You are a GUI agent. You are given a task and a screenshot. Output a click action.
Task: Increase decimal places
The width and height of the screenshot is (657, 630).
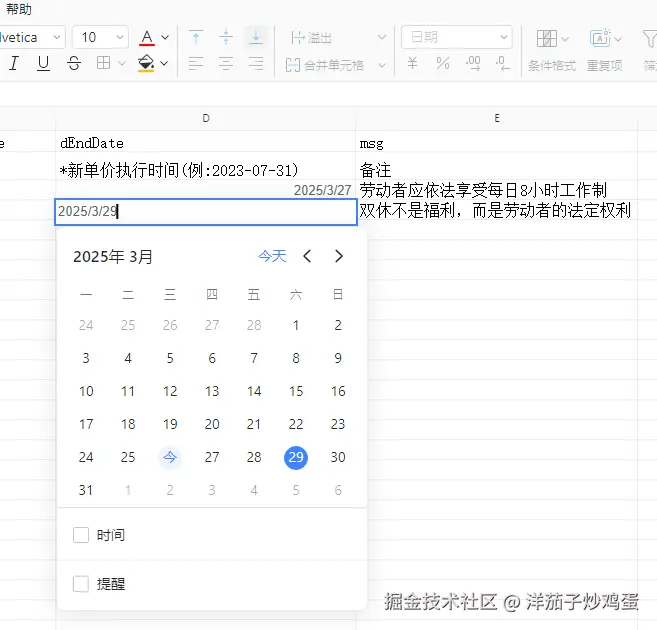[x=473, y=63]
